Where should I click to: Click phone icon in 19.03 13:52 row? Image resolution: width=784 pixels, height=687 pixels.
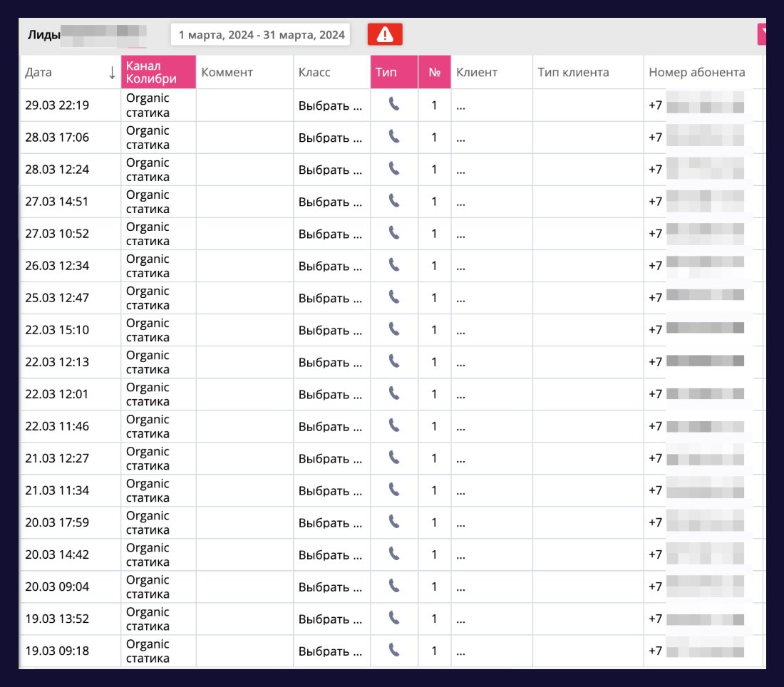[x=394, y=617]
